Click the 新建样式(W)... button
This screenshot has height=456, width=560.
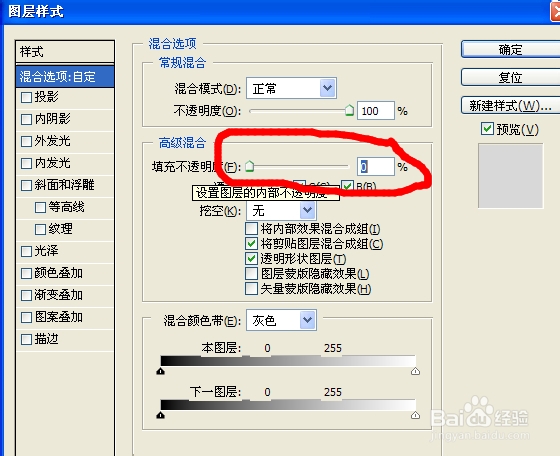coord(510,105)
